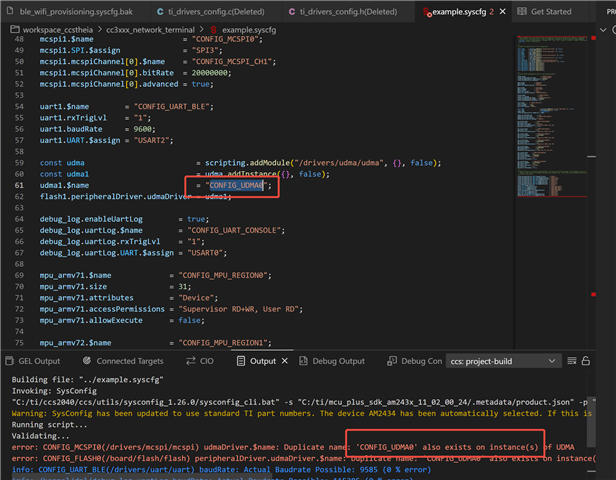Open the Get Started tab
Image resolution: width=616 pixels, height=480 pixels.
544,11
